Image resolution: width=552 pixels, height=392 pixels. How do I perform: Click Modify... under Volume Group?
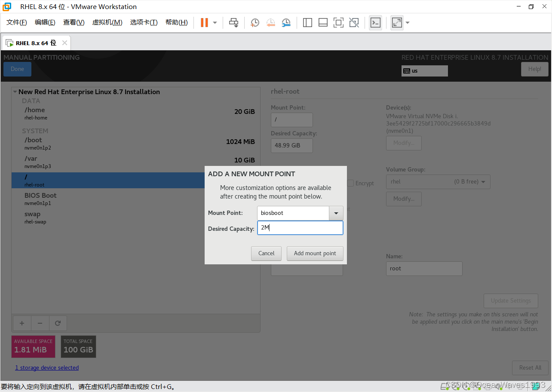[404, 199]
